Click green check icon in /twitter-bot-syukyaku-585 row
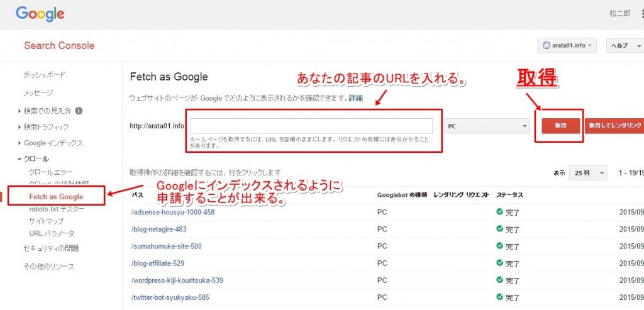The image size is (644, 310). [499, 296]
